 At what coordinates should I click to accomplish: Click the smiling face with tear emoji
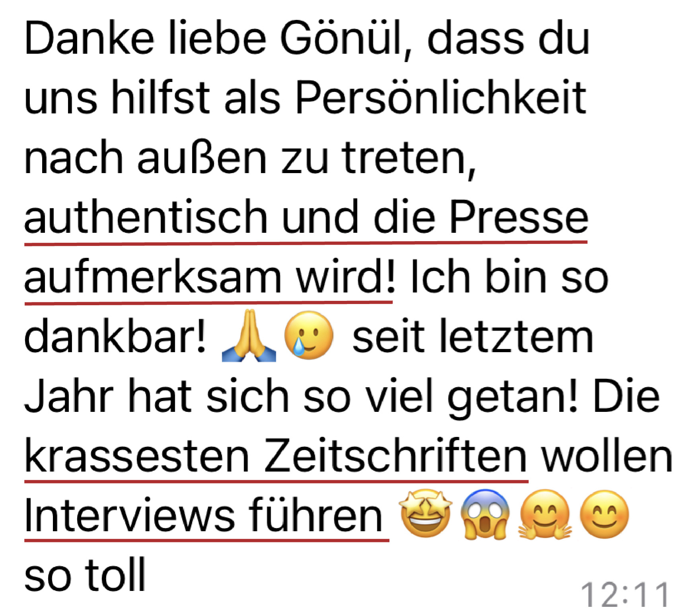[309, 335]
